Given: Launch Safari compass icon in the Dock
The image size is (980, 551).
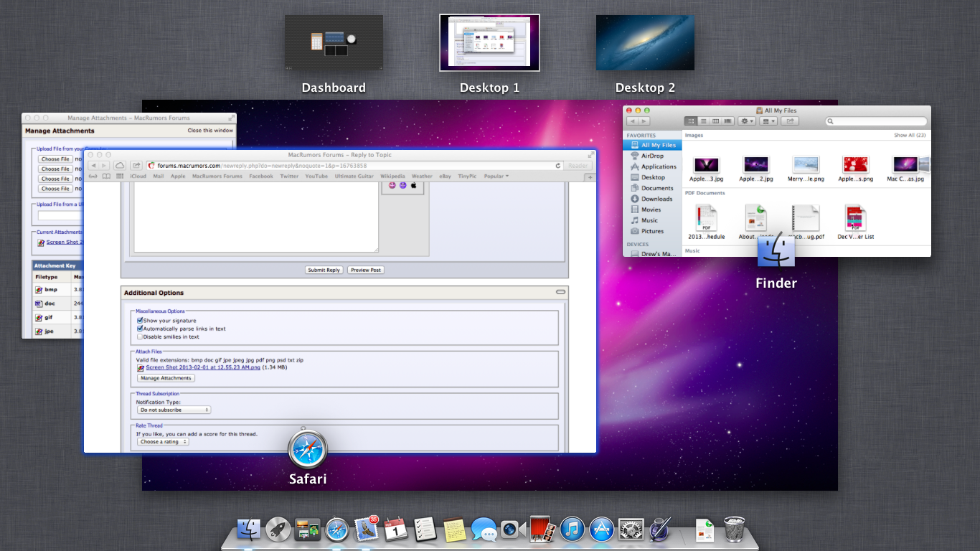Looking at the screenshot, I should (337, 529).
